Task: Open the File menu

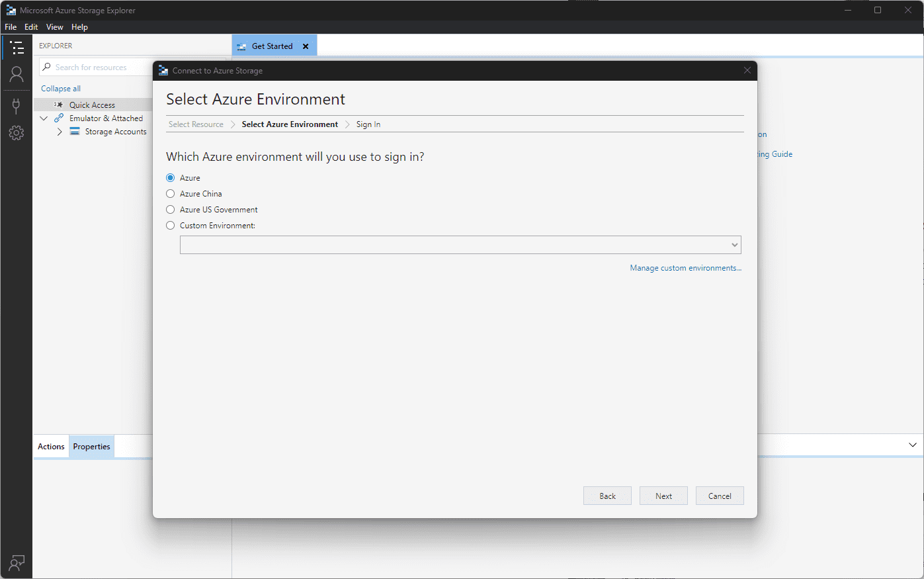Action: coord(11,27)
